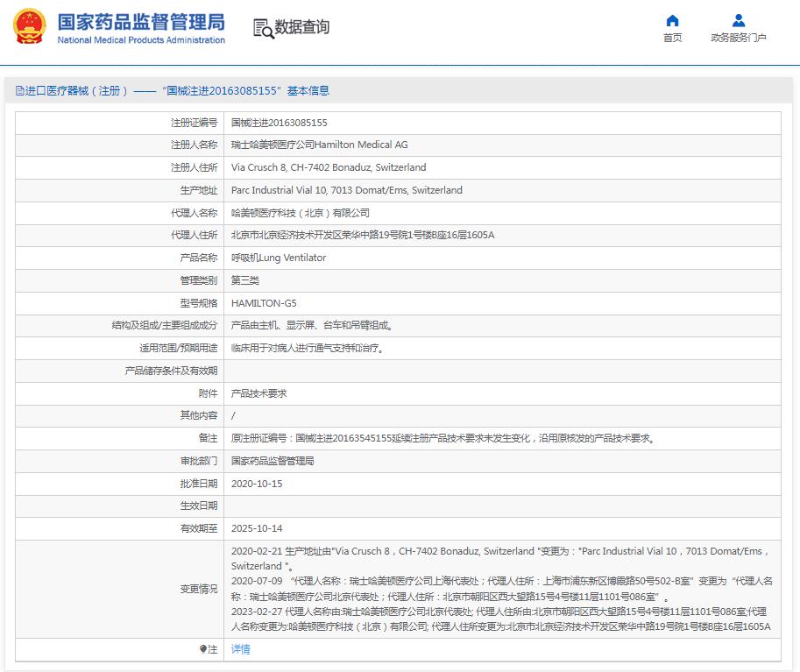Click the national emblem logo
Image resolution: width=800 pixels, height=672 pixels.
30,27
